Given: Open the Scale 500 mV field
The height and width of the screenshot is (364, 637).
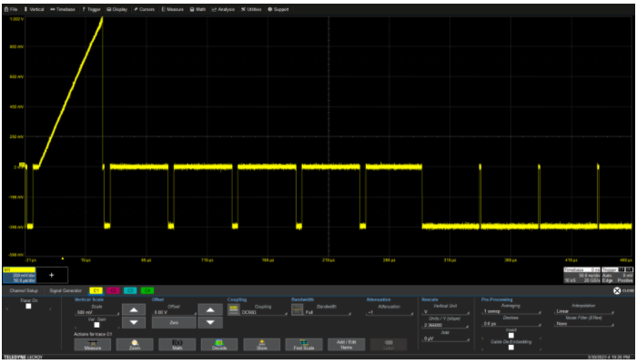Looking at the screenshot, I should coord(97,312).
